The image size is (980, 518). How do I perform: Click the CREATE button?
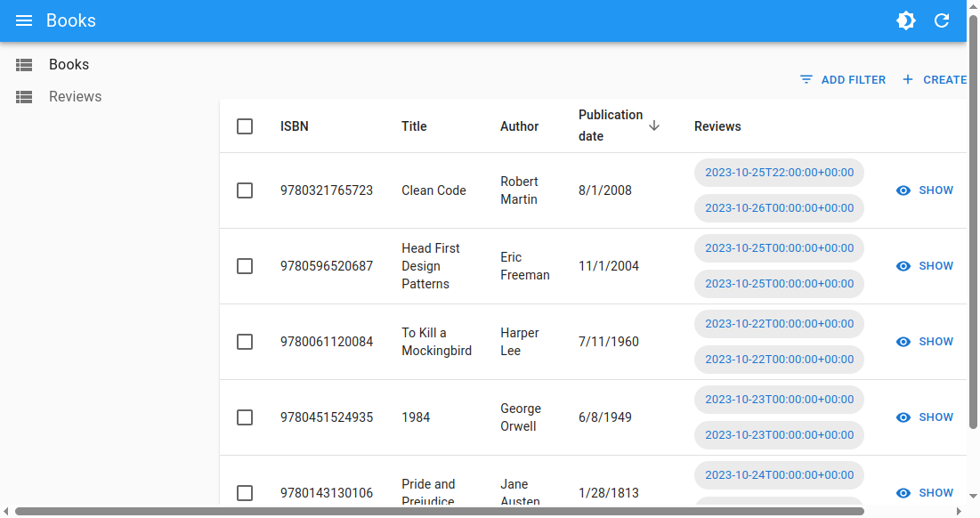(944, 79)
